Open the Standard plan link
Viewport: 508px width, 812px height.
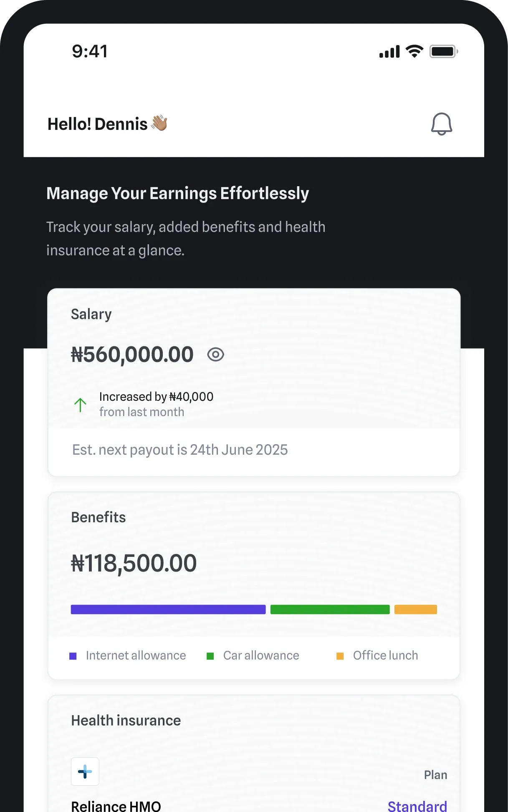(x=417, y=806)
